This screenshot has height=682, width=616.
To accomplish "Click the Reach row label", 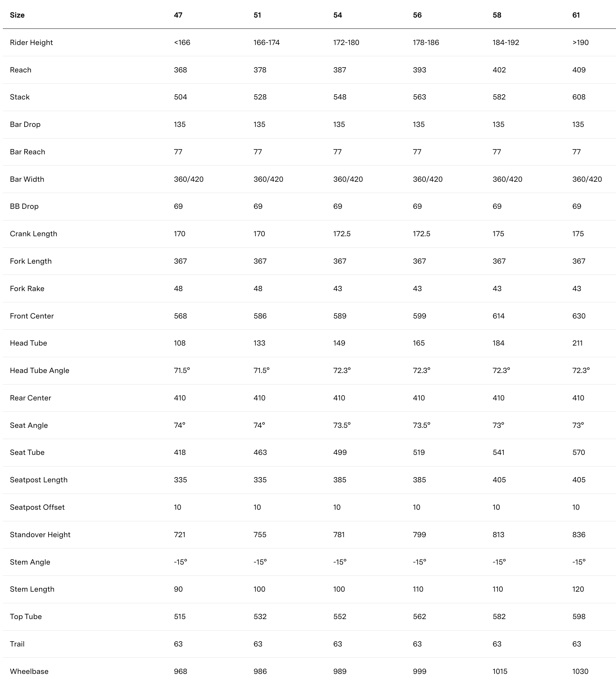I will pos(20,70).
